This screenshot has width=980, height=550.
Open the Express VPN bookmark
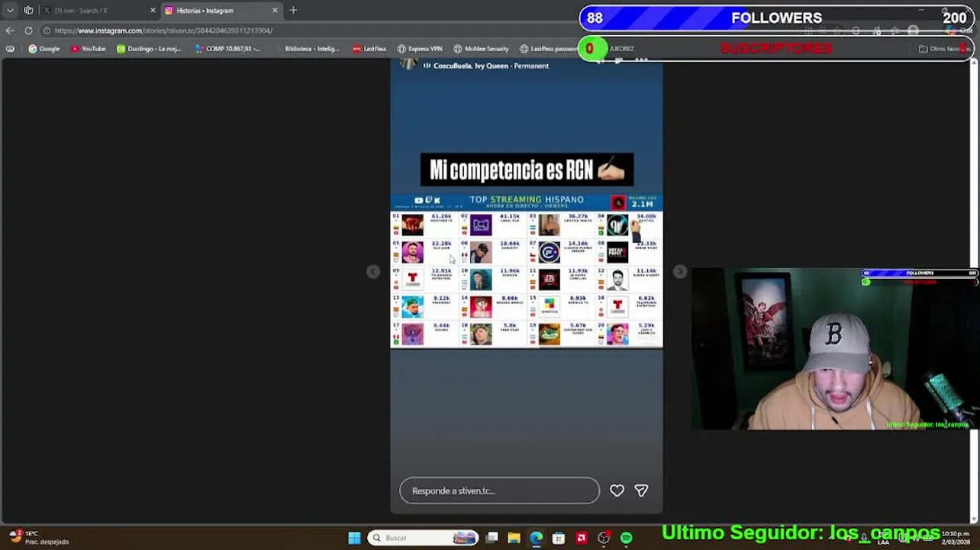tap(419, 49)
